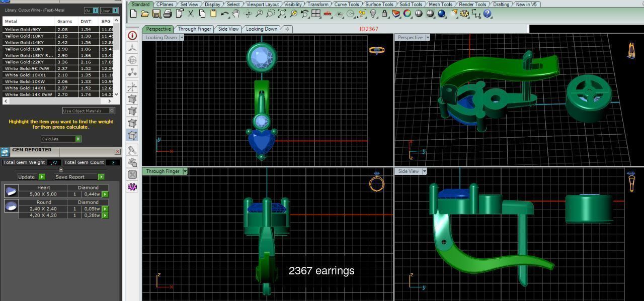644x301 pixels.
Task: Click the Zoom Selected icon
Action: pos(294,14)
